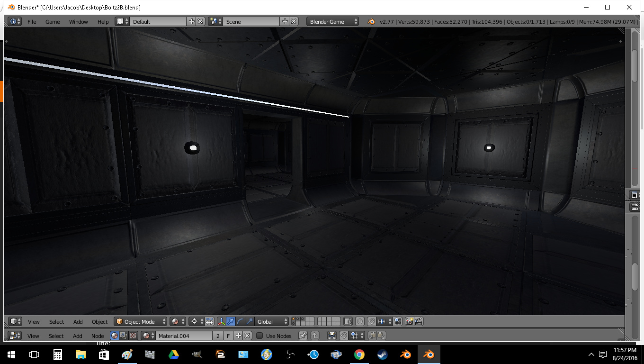Open the pivot point selector
This screenshot has height=364, width=644.
(196, 321)
